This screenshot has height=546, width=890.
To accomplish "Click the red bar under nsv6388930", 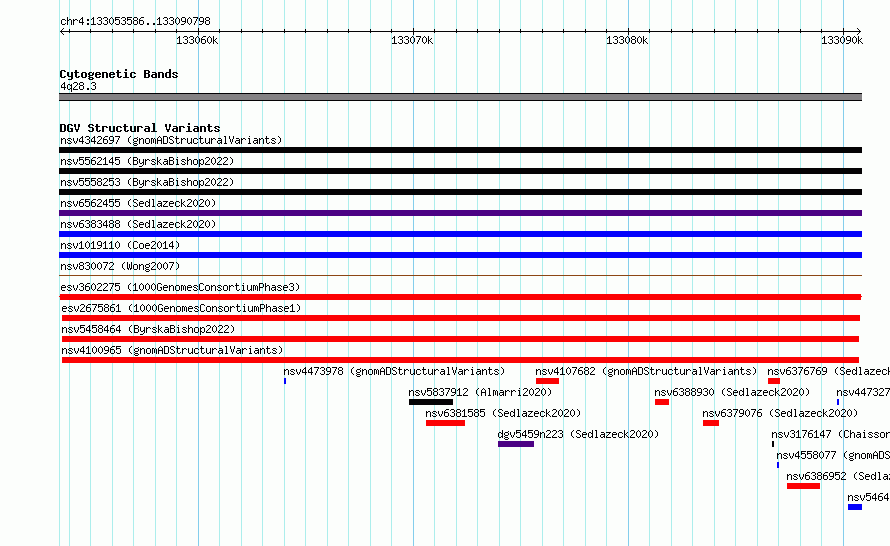I will click(662, 402).
